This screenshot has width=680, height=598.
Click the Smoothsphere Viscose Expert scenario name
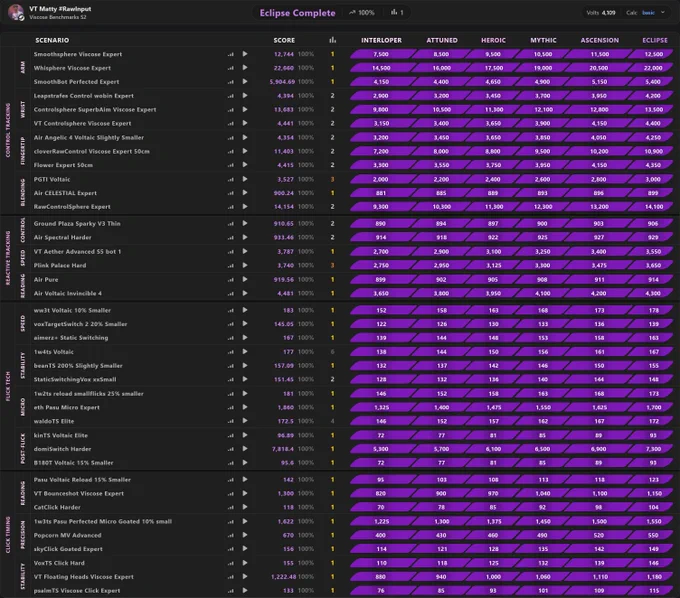pos(78,54)
